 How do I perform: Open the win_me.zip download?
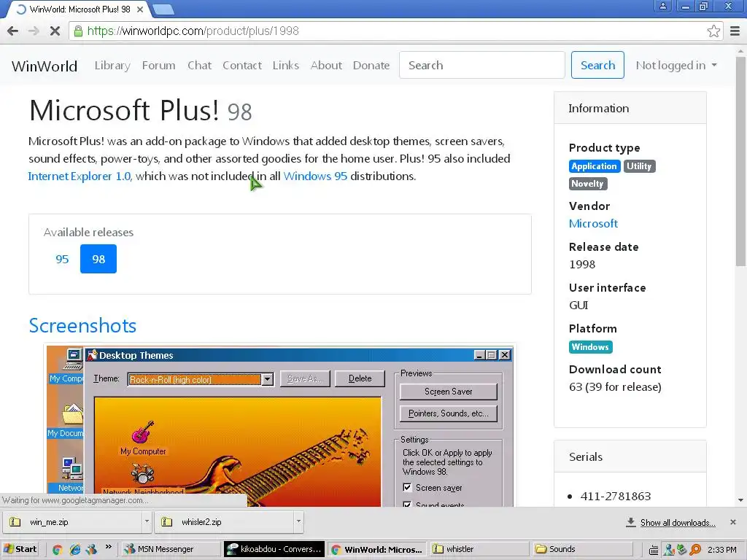coord(74,522)
